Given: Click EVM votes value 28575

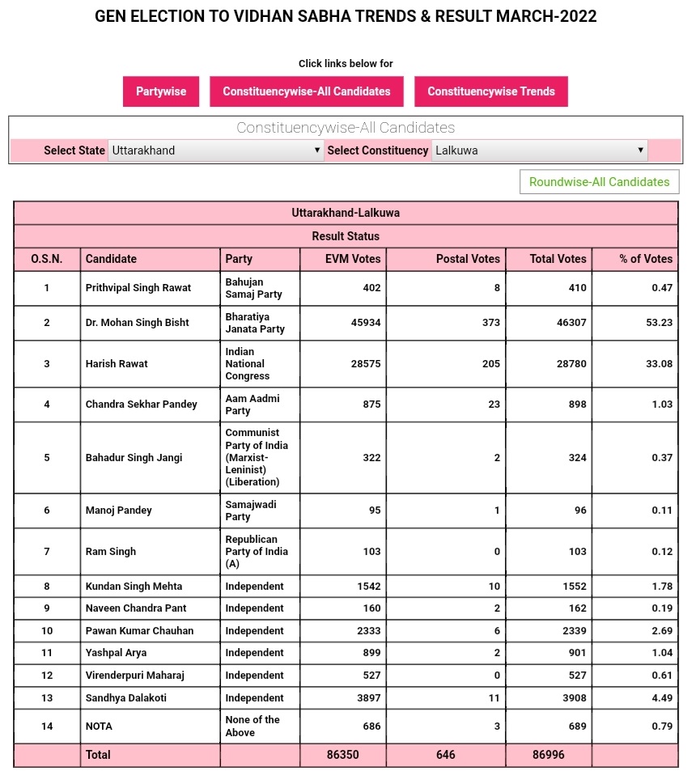Looking at the screenshot, I should coord(366,364).
